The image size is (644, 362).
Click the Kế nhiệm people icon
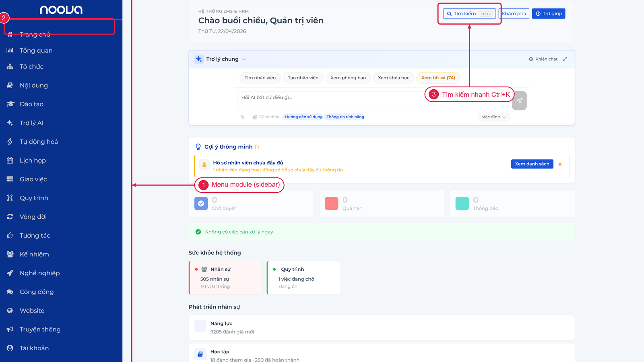10,254
